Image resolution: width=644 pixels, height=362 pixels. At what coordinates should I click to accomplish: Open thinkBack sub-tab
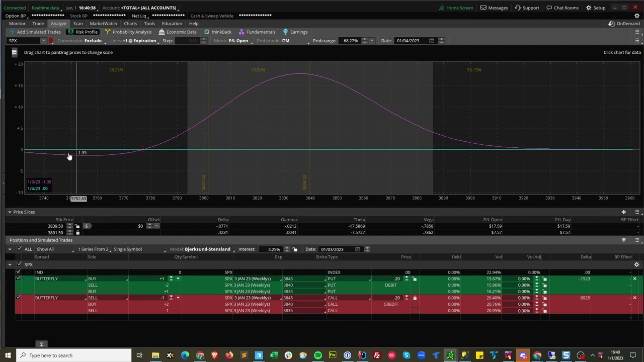(218, 32)
